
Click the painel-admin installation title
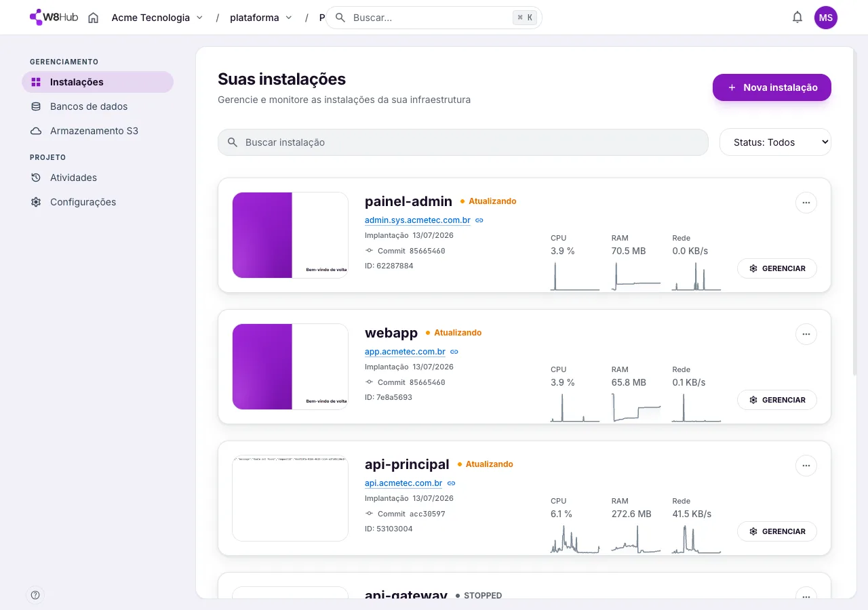click(408, 201)
